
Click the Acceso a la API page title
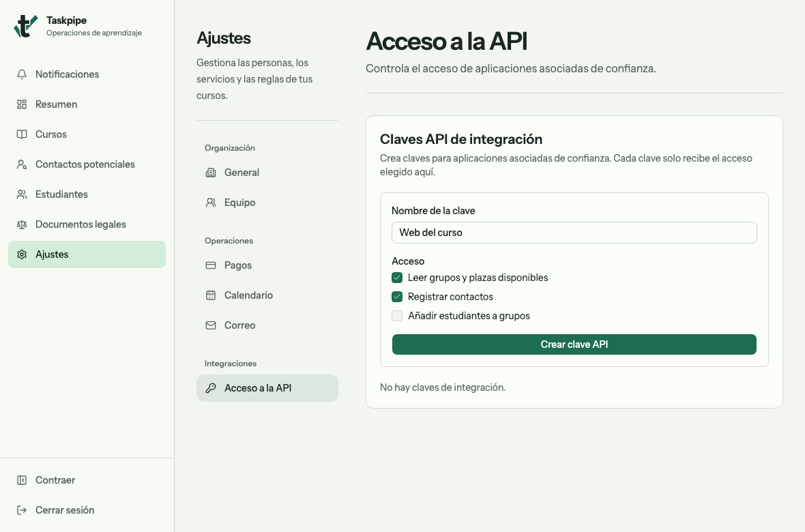coord(446,41)
